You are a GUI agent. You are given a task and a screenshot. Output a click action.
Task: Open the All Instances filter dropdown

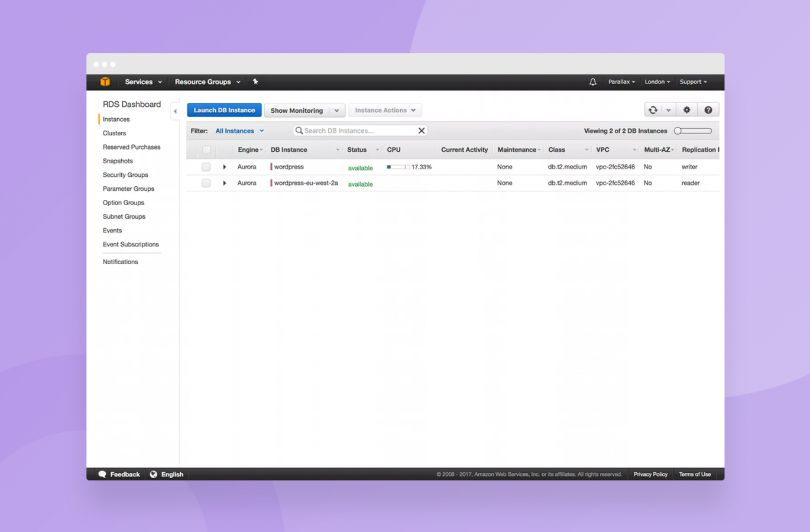[x=239, y=131]
